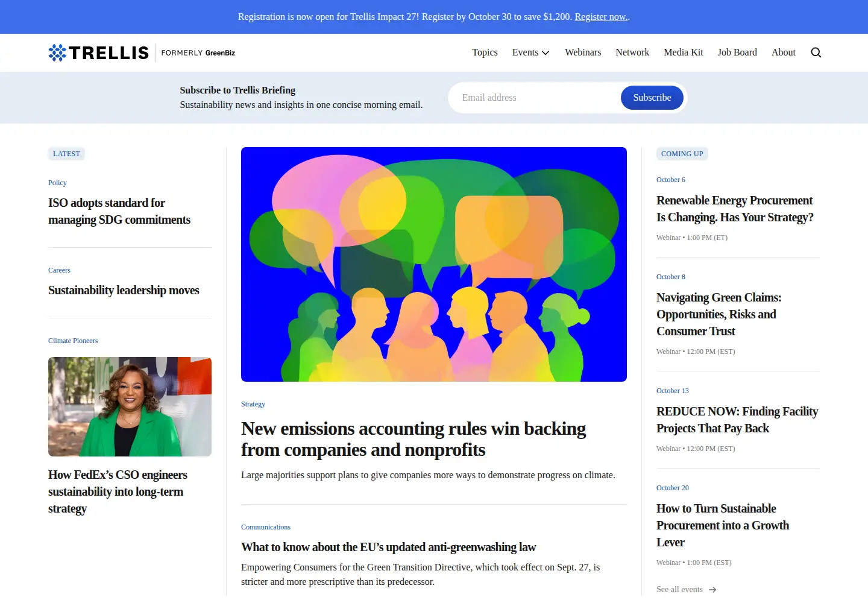Select the Policy category tag
This screenshot has height=603, width=868.
tap(57, 183)
